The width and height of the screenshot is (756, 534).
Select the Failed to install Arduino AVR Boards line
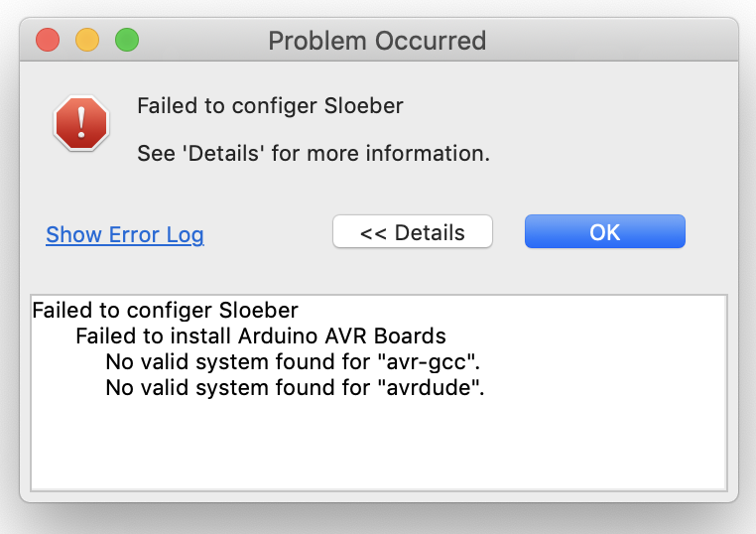261,336
